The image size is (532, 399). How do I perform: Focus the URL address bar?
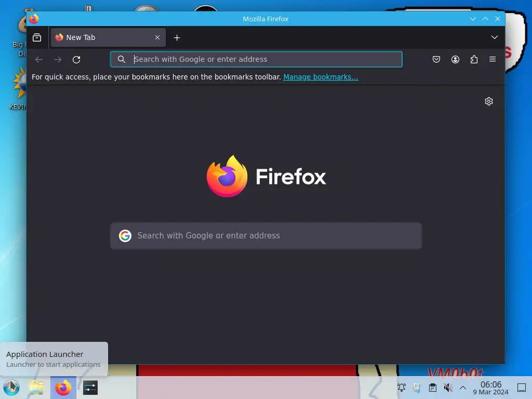click(x=256, y=59)
